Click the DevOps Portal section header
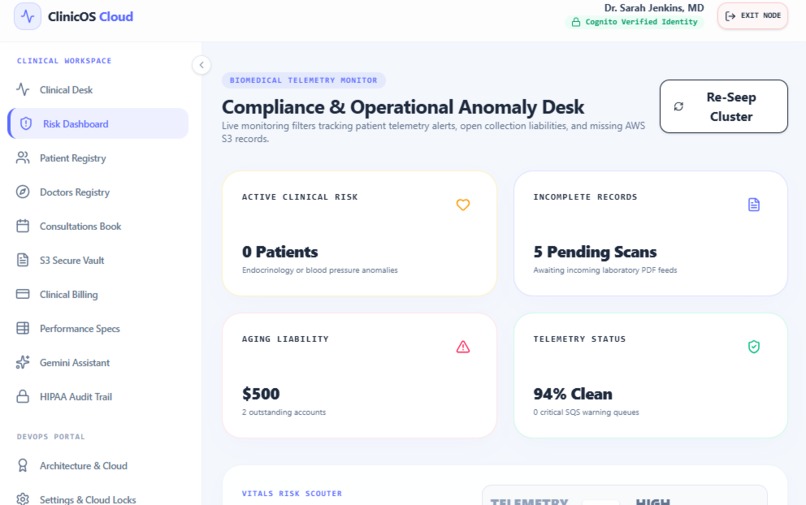806x505 pixels. click(x=51, y=437)
